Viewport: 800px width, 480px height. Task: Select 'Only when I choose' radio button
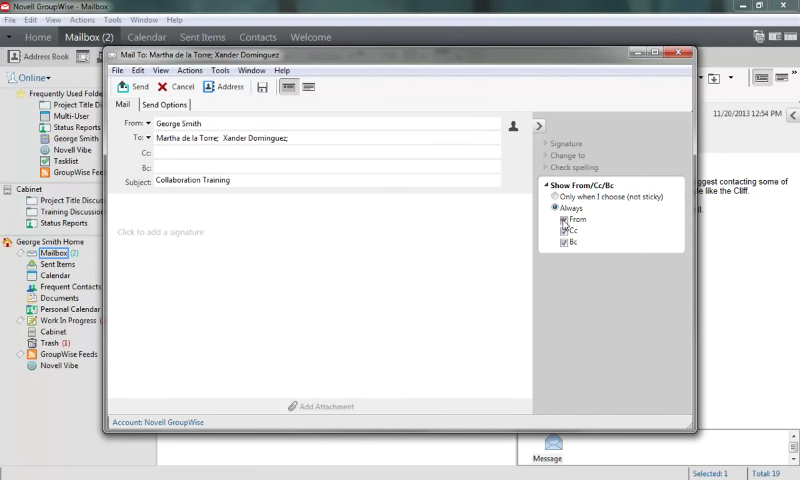point(555,197)
